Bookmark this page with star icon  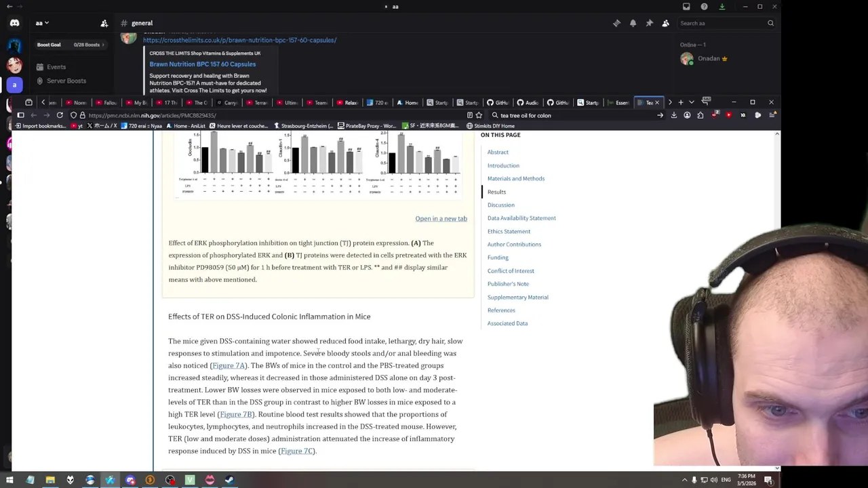pyautogui.click(x=479, y=115)
